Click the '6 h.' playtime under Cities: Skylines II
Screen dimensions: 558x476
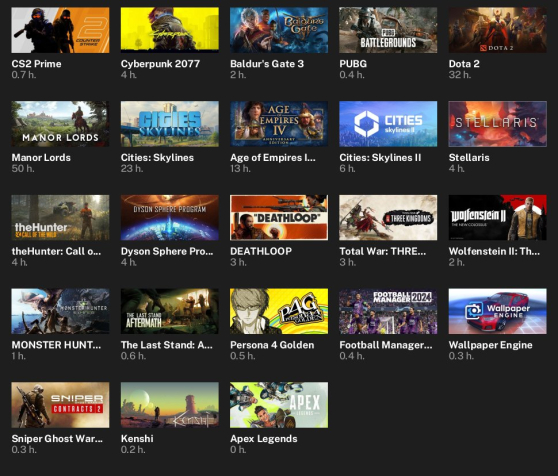tap(347, 168)
